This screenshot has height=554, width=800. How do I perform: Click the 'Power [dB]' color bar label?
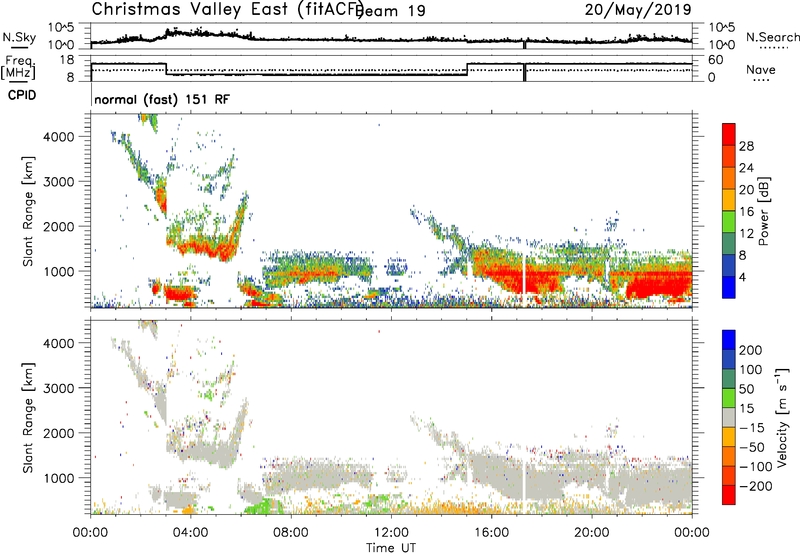click(764, 211)
